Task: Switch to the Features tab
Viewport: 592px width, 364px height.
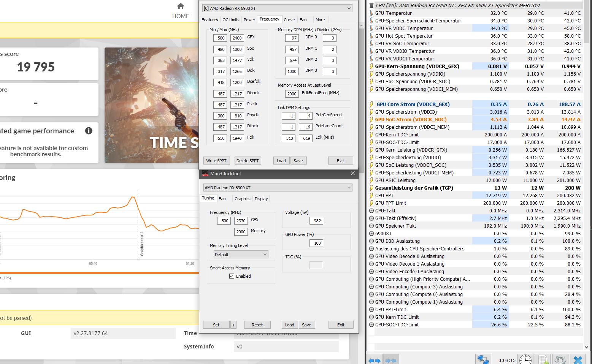Action: point(210,20)
